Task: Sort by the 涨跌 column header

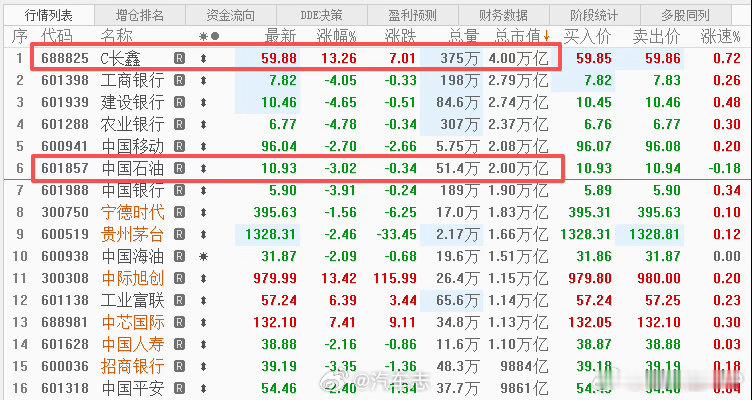Action: 401,36
